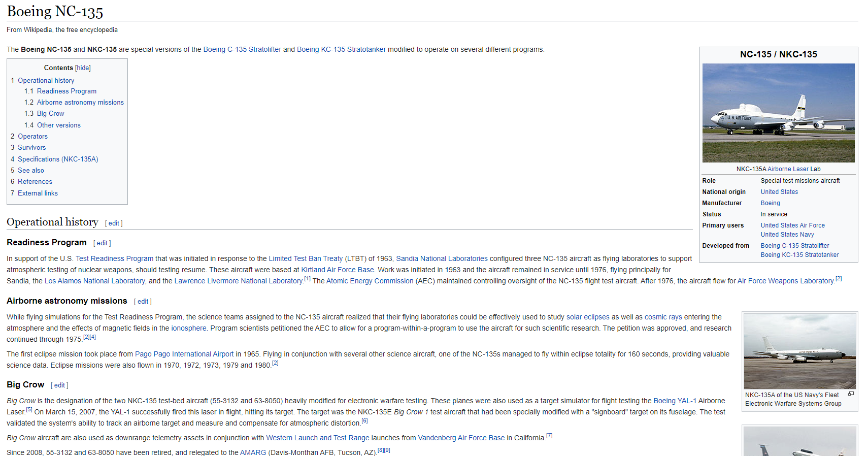Go to Readiness Program in Contents
Screen dimensions: 868x456
click(x=66, y=91)
